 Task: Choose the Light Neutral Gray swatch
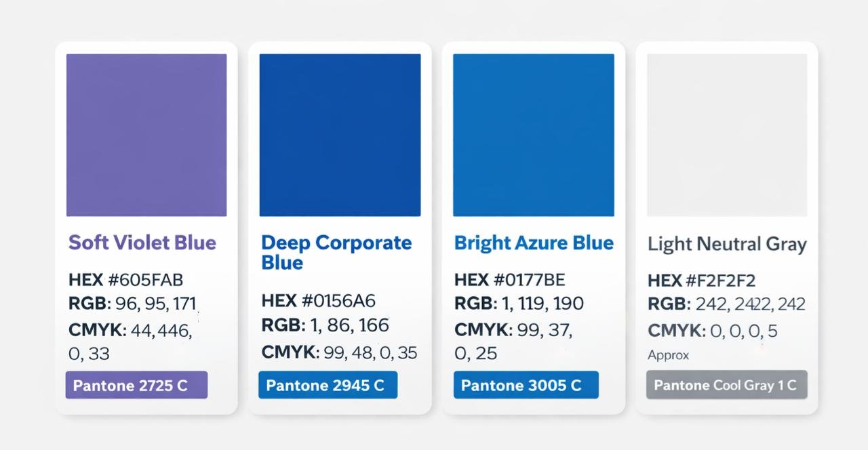[727, 135]
